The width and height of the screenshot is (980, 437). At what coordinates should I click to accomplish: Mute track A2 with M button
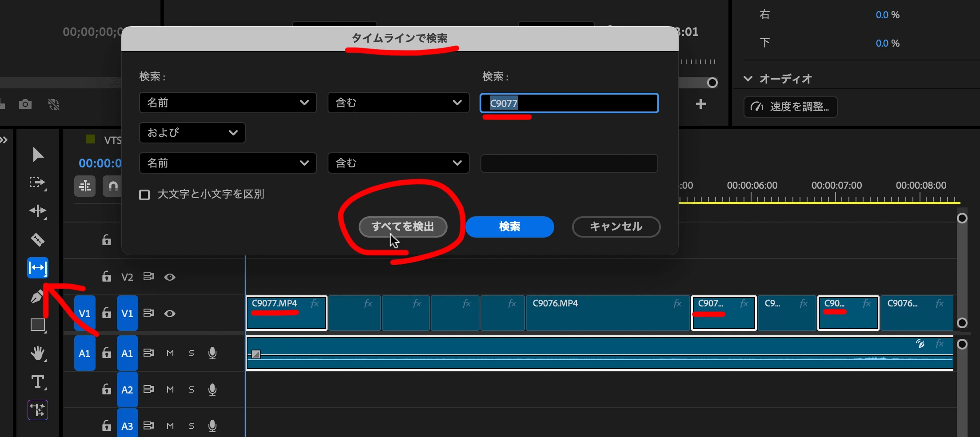[170, 389]
